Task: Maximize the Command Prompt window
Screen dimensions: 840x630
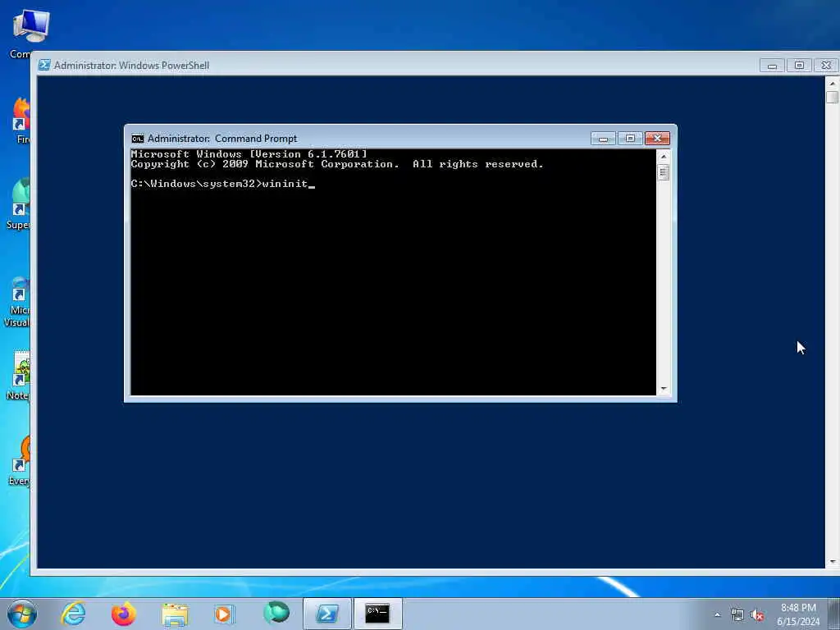Action: click(630, 139)
